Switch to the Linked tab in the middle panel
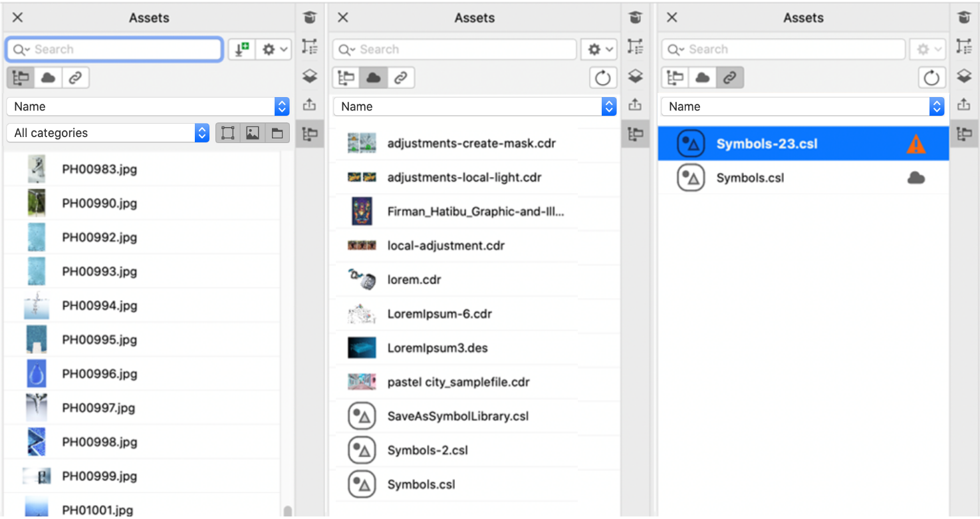980x519 pixels. [x=400, y=78]
